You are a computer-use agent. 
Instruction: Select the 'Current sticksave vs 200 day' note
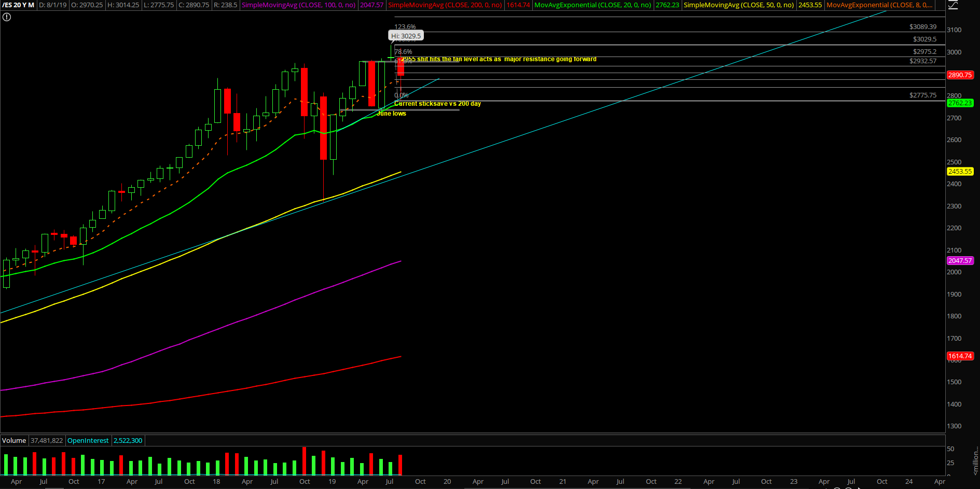click(437, 104)
